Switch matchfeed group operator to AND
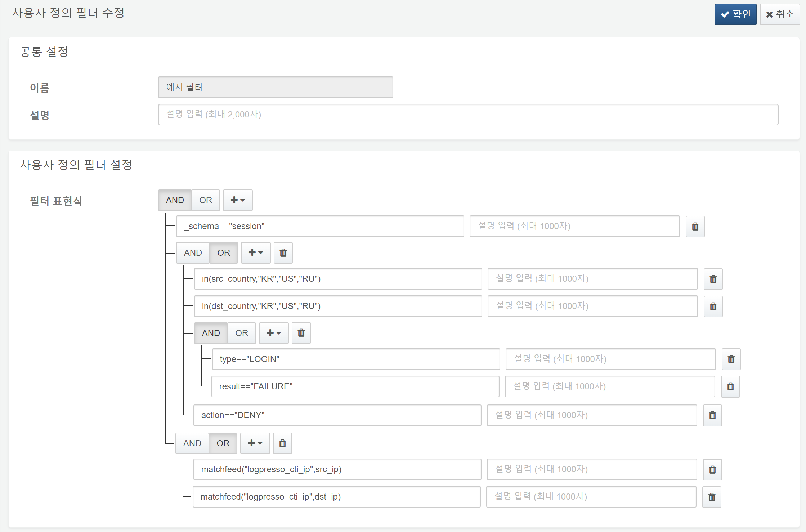 point(192,443)
